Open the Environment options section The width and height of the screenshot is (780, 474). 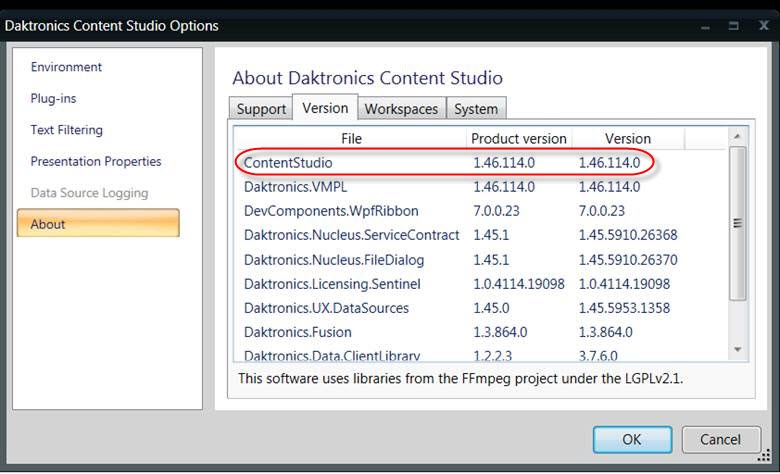point(66,67)
